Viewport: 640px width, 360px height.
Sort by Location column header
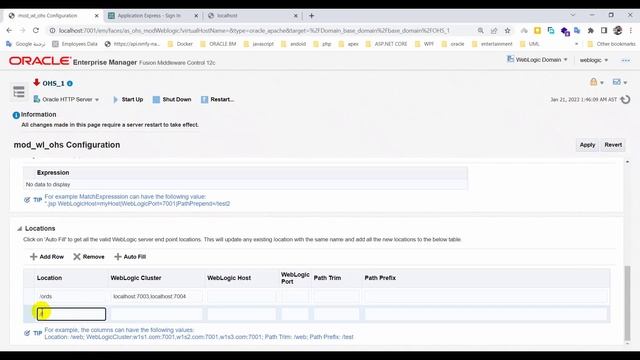point(49,278)
